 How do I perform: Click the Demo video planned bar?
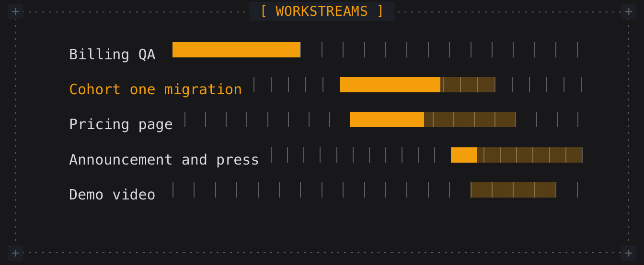tap(513, 190)
